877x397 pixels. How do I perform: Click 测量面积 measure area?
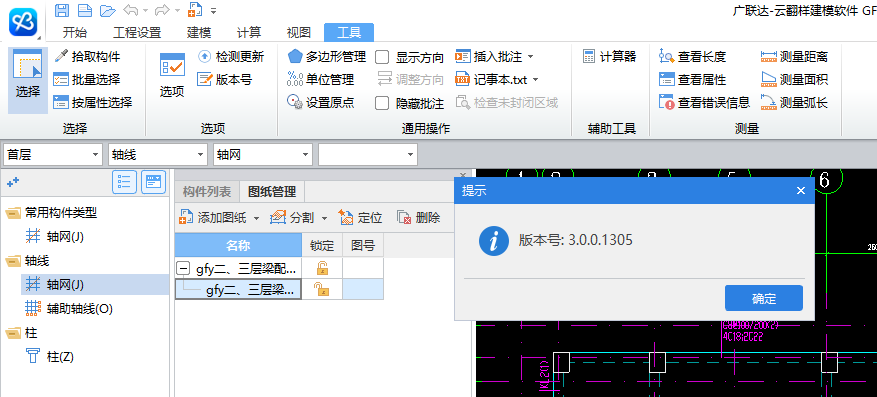click(x=794, y=79)
